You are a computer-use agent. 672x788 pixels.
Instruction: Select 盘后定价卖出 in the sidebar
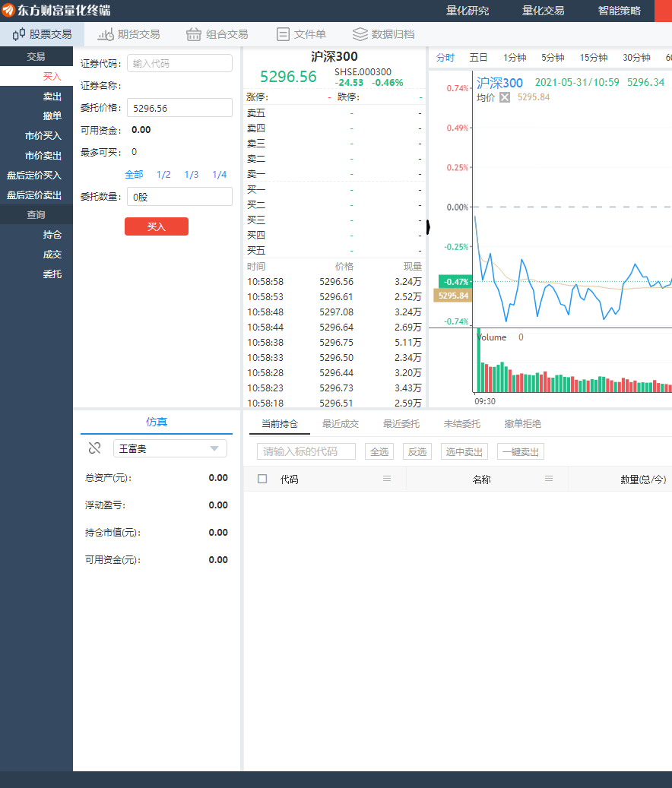[36, 195]
